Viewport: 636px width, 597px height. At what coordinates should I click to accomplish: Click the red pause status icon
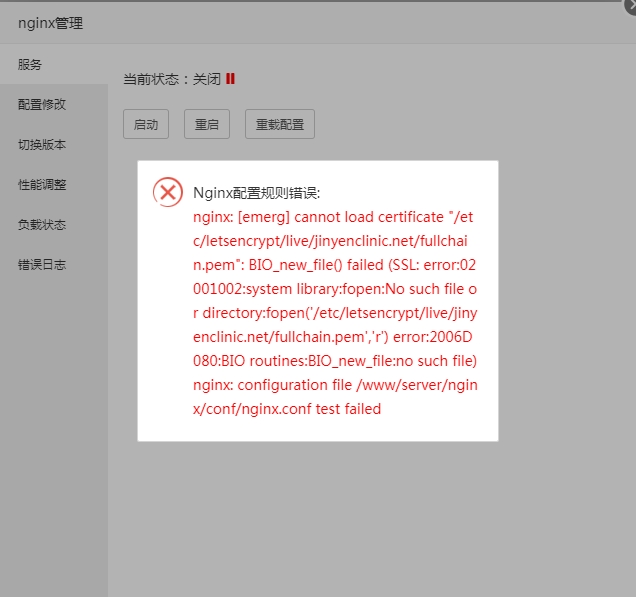click(230, 79)
